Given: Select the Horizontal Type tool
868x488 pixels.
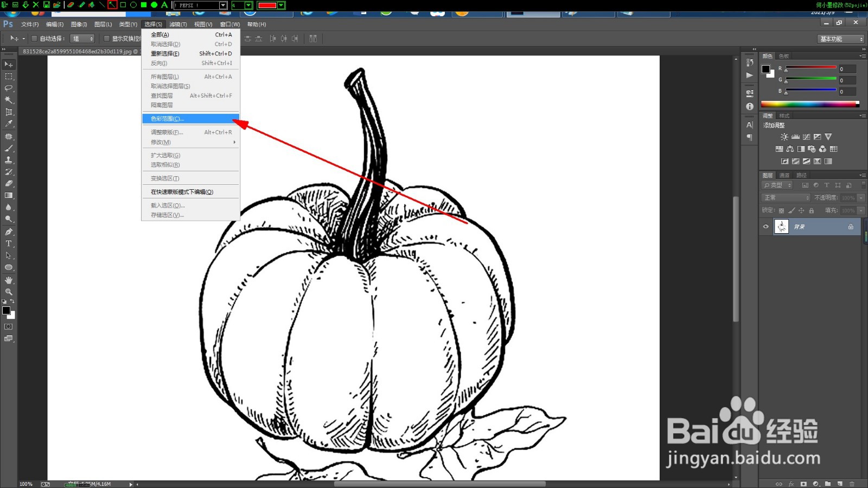Looking at the screenshot, I should point(9,243).
